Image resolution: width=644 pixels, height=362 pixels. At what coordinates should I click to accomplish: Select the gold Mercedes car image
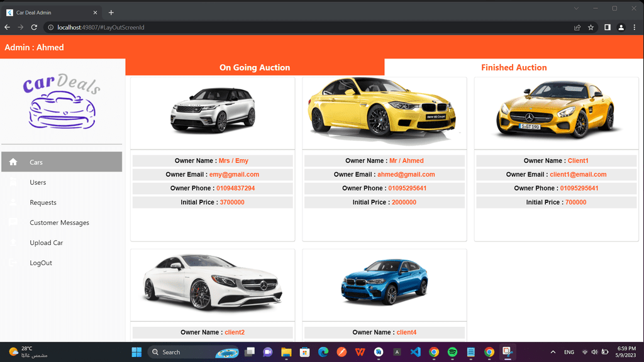click(x=556, y=109)
